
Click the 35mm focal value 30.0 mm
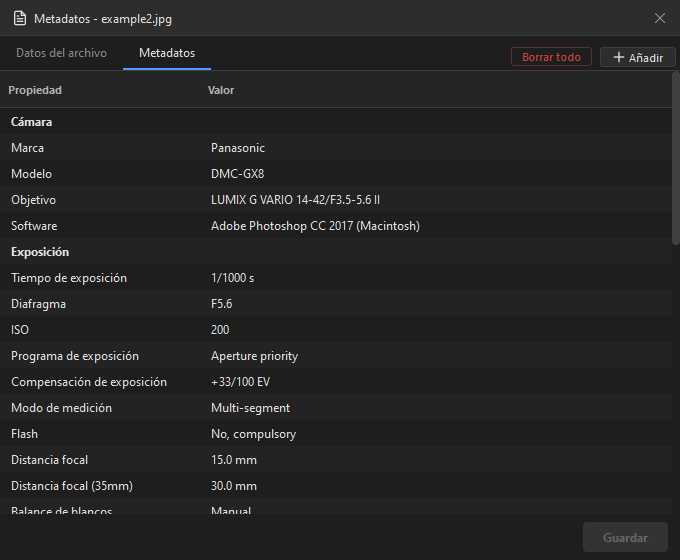pos(234,486)
